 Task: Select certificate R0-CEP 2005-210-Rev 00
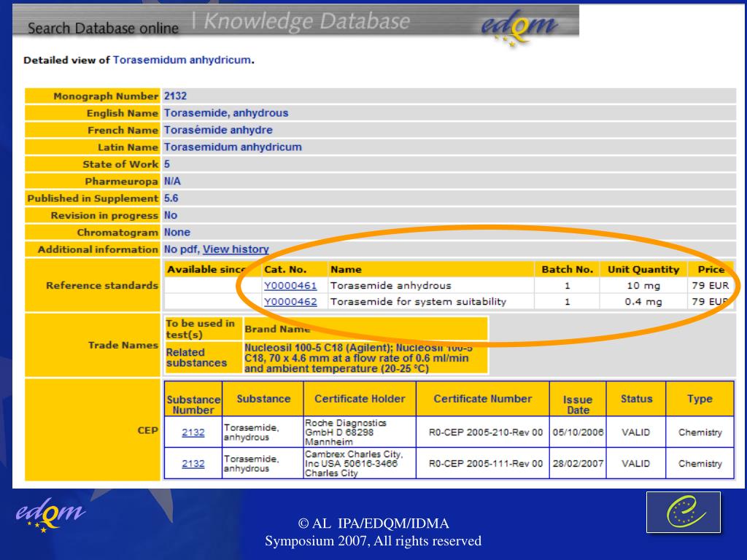click(485, 432)
